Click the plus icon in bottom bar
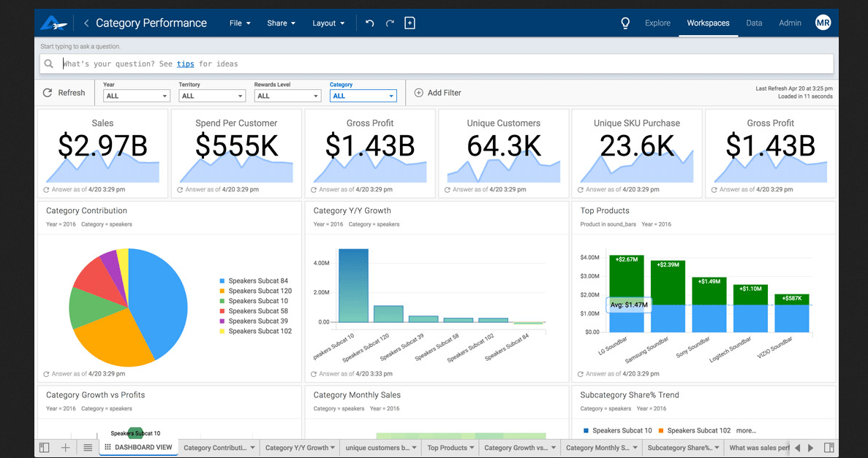The width and height of the screenshot is (868, 458). pos(65,448)
